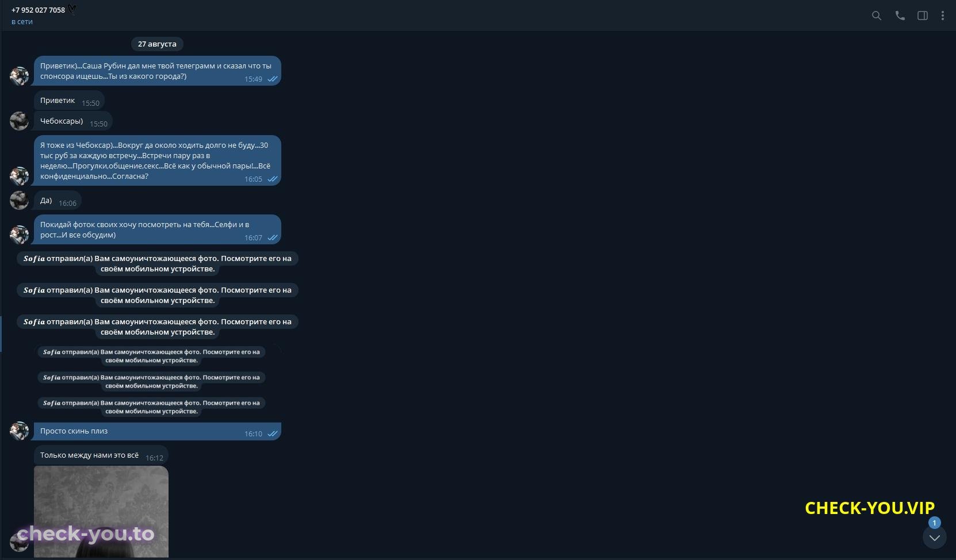Image resolution: width=956 pixels, height=560 pixels.
Task: Open contact profile via phone number header
Action: coord(38,10)
